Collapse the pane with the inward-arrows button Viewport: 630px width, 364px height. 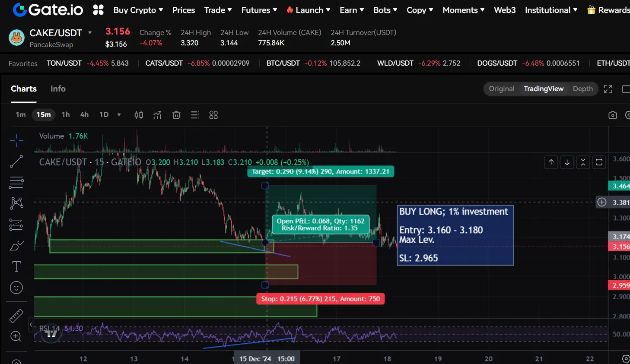583,162
